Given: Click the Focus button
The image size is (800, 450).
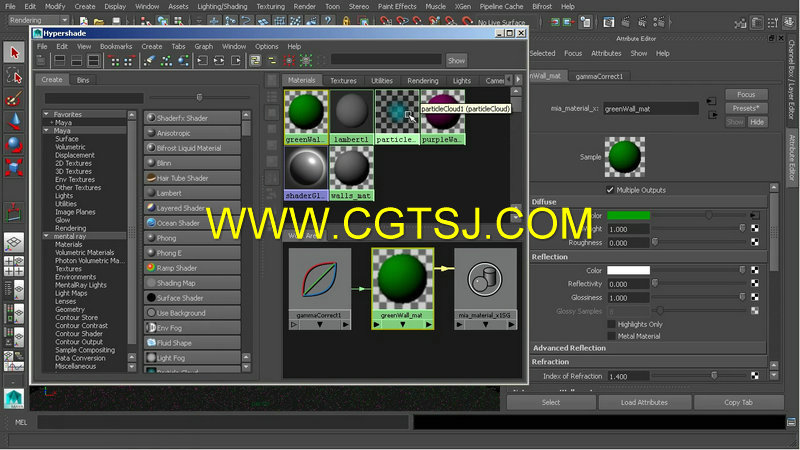Looking at the screenshot, I should pos(746,95).
